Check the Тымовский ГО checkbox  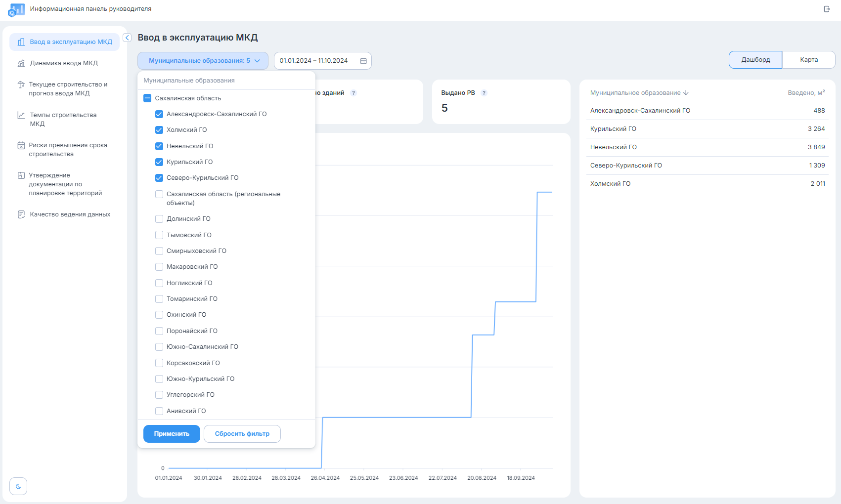[159, 235]
